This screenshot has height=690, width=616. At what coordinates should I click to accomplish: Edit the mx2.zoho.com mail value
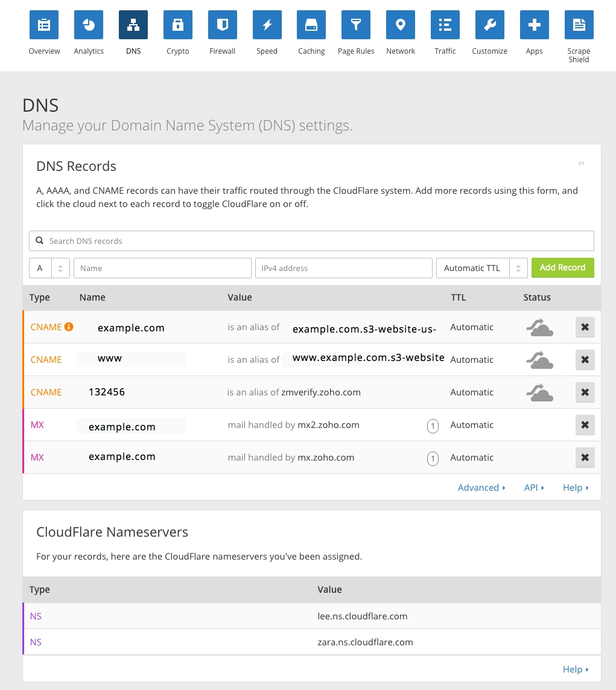point(328,424)
